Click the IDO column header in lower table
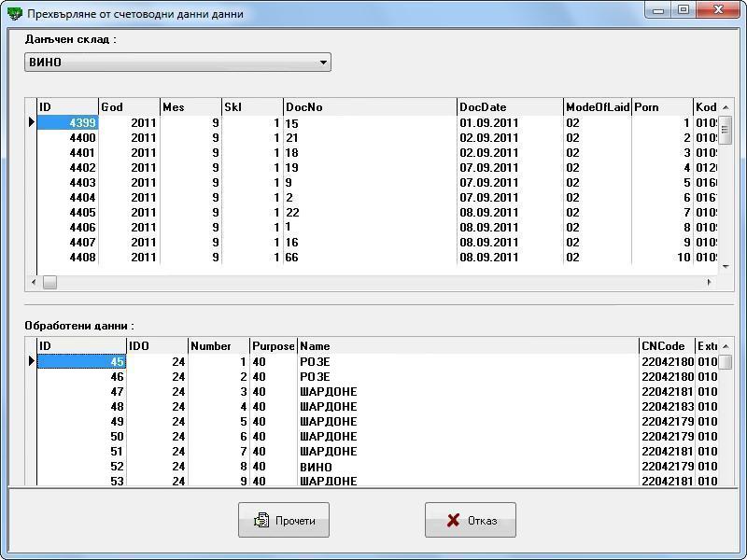 tap(157, 345)
